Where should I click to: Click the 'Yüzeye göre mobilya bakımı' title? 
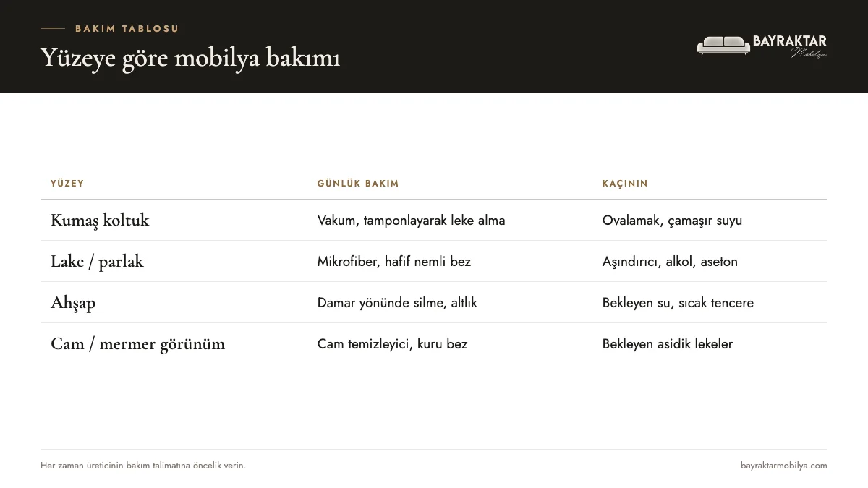[190, 58]
